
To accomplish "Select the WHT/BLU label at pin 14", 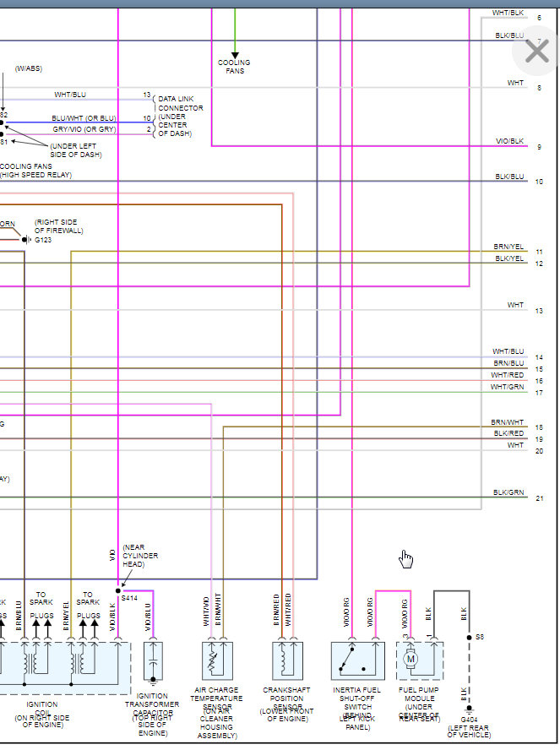I will click(x=508, y=351).
